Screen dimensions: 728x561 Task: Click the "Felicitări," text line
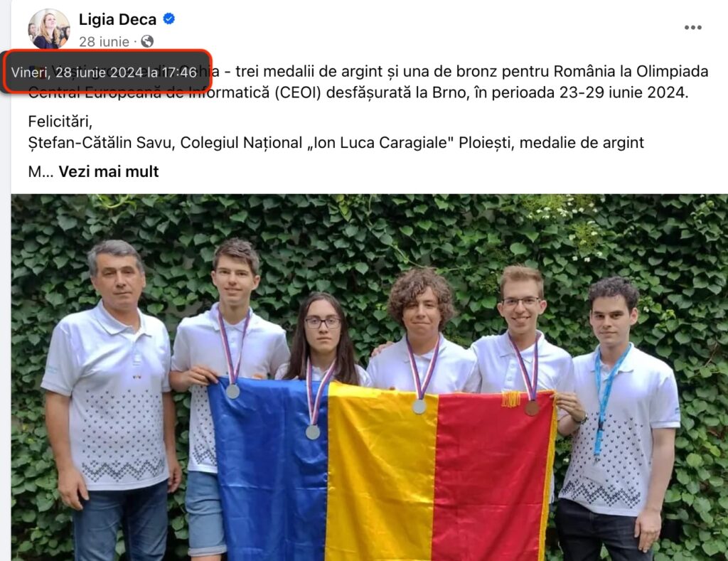click(60, 122)
